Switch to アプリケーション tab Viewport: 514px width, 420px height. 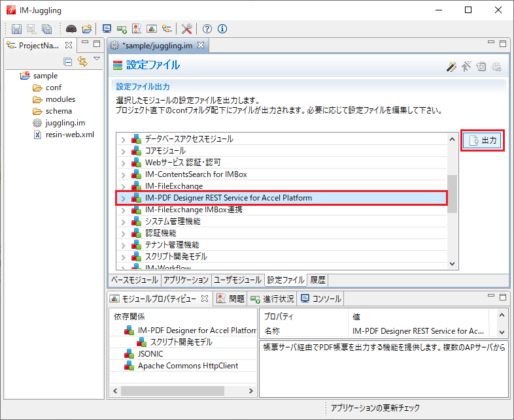(x=186, y=280)
